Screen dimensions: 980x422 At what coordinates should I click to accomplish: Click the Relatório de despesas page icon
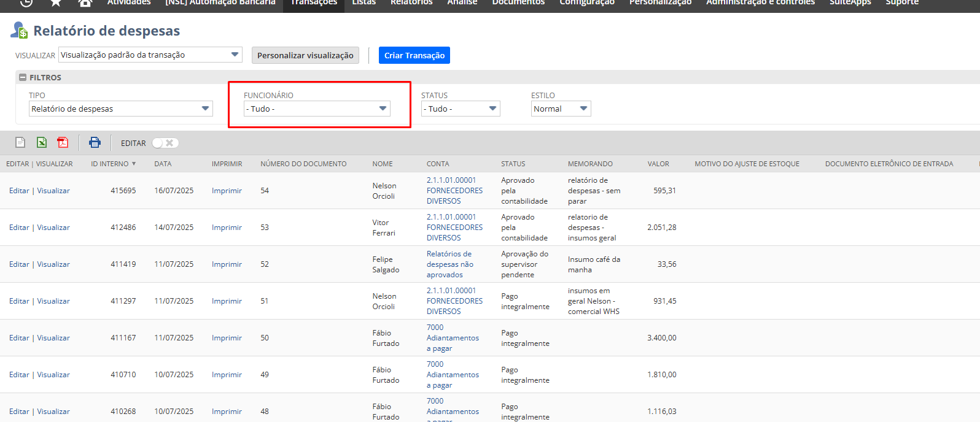(20, 30)
